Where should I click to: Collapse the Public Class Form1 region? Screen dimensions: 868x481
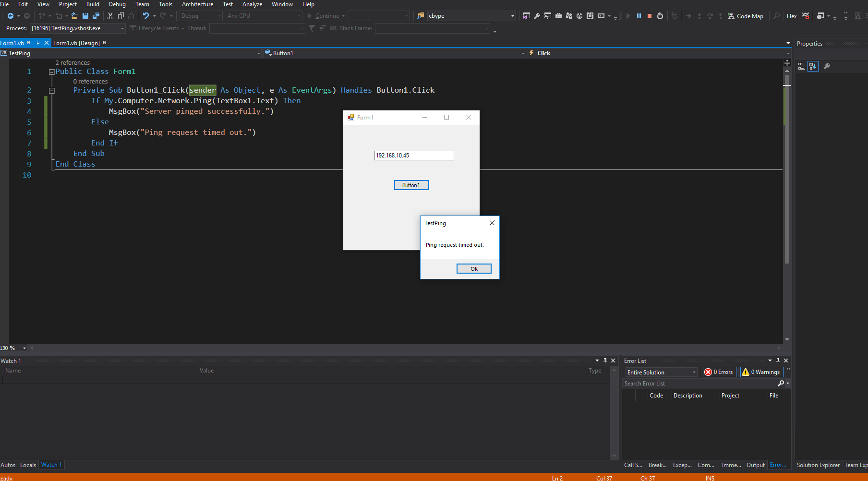pos(51,72)
